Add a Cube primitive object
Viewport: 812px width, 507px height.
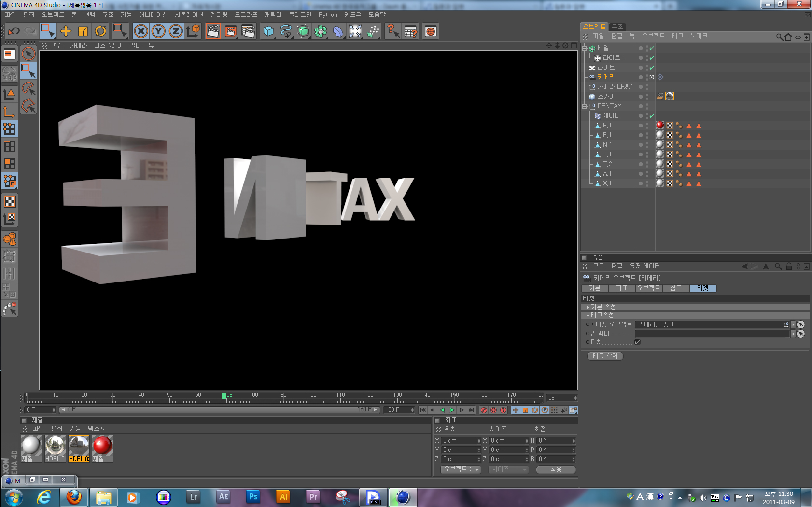pyautogui.click(x=268, y=31)
